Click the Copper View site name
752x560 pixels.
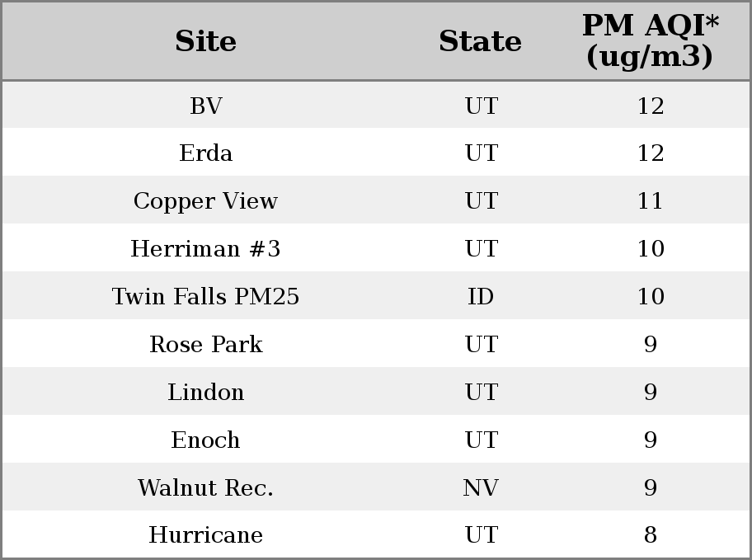point(206,201)
